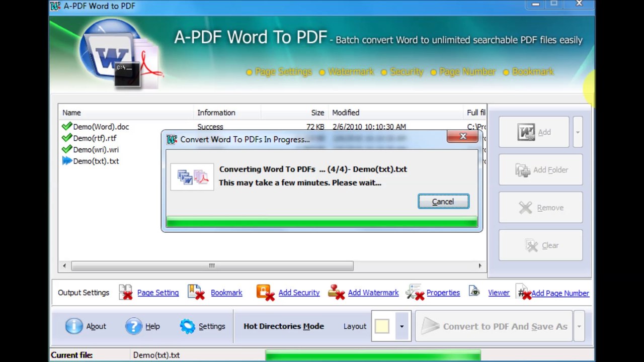Click the Add Watermark stamp icon
Viewport: 644px width, 362px height.
(x=336, y=292)
